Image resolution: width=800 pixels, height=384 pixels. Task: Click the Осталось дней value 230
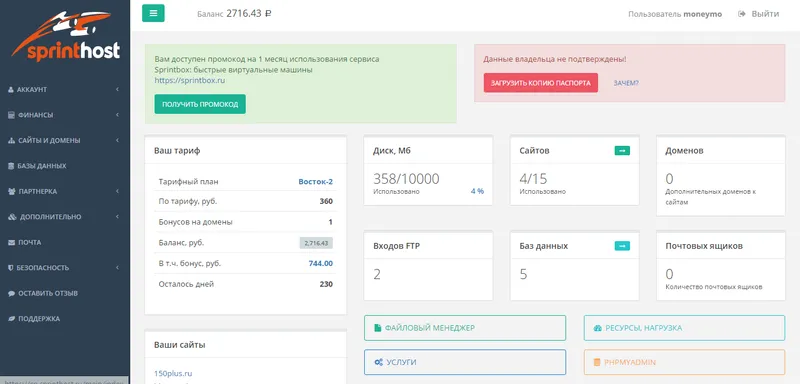pyautogui.click(x=326, y=284)
